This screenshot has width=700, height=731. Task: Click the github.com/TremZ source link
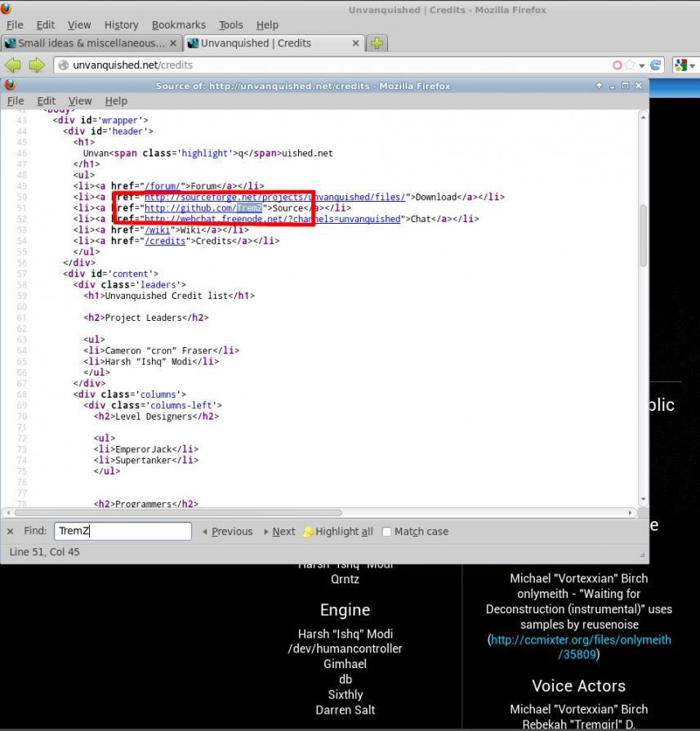(203, 208)
